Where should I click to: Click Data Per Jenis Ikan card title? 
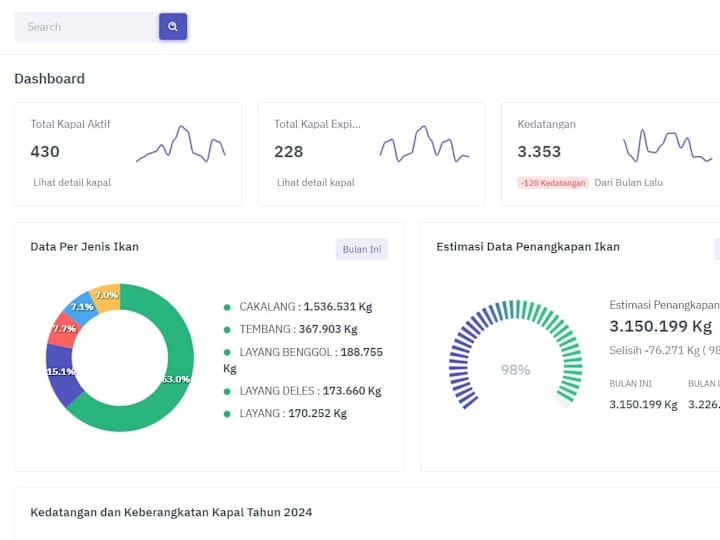84,247
